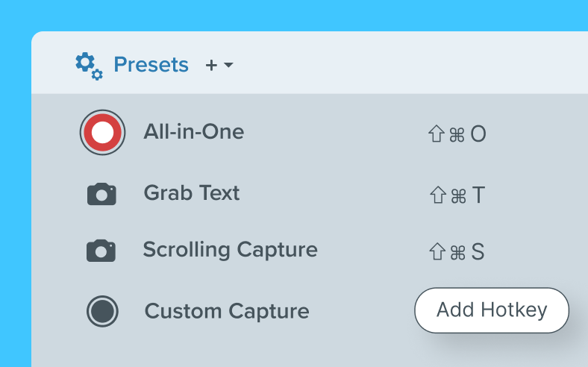Viewport: 588px width, 367px height.
Task: Open the dropdown arrow beside the plus
Action: coord(228,66)
